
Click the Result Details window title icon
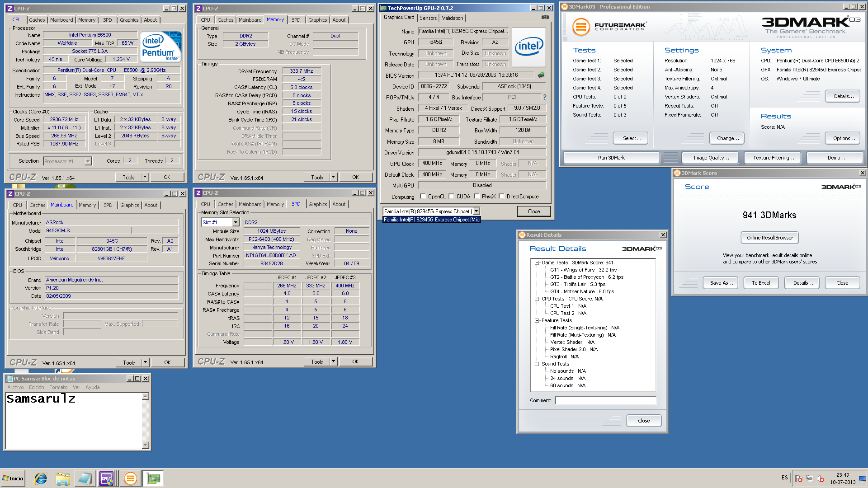[522, 235]
